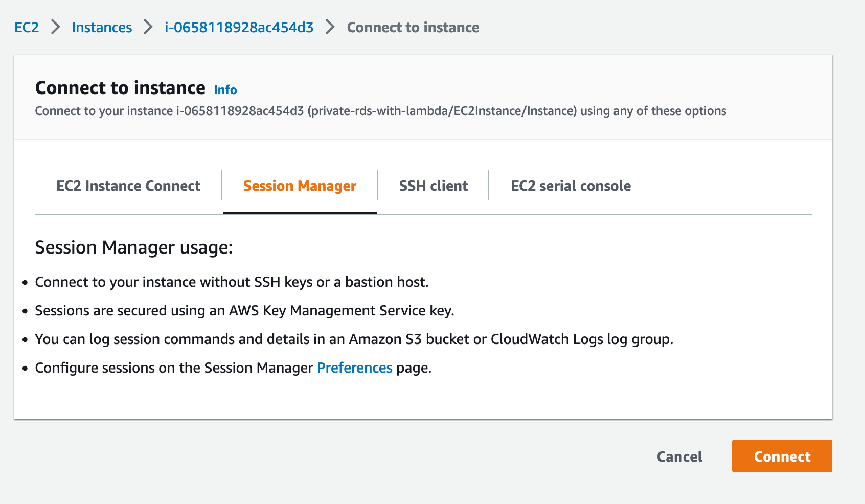
Task: Navigate to the EC2 breadcrumb link
Action: pos(27,27)
